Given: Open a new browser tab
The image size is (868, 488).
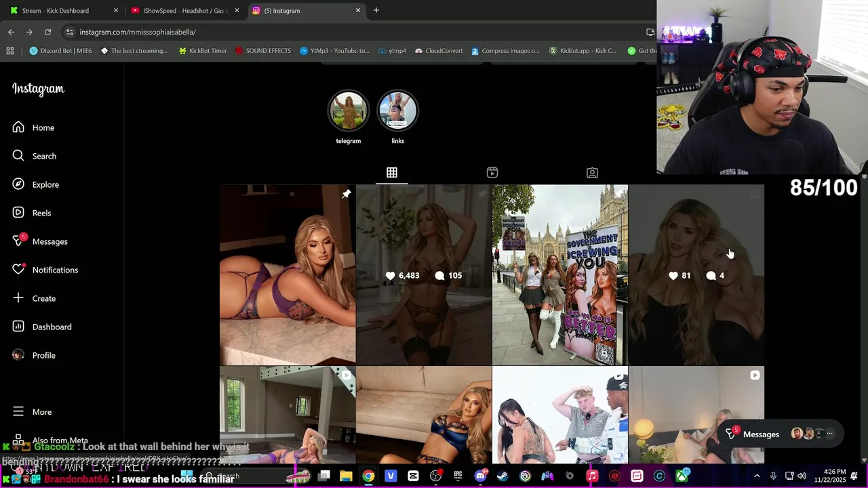Looking at the screenshot, I should [376, 10].
